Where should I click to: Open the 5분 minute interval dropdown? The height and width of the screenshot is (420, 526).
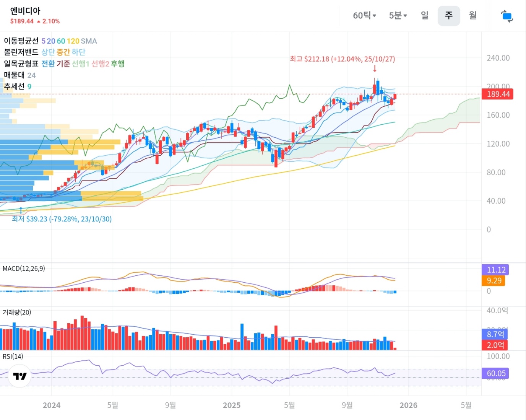pos(398,16)
